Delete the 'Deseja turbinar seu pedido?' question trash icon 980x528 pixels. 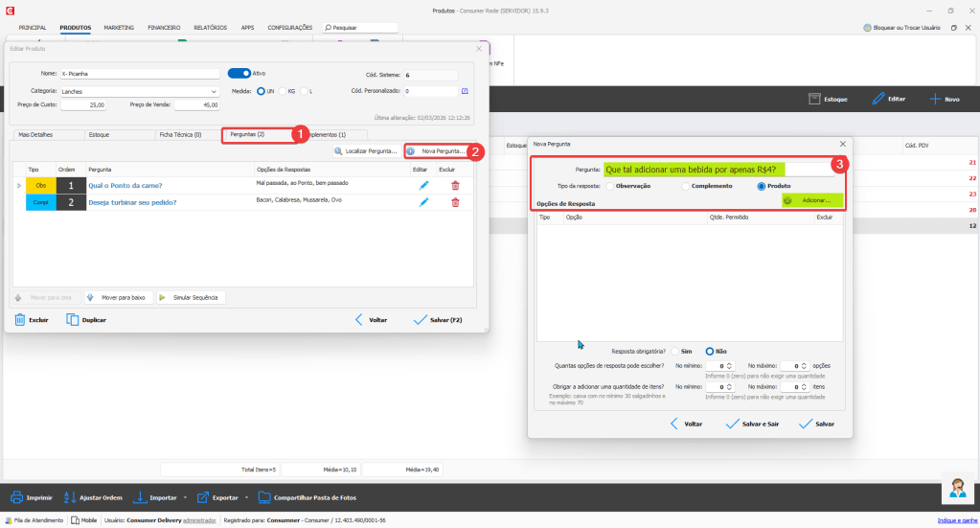pyautogui.click(x=455, y=202)
